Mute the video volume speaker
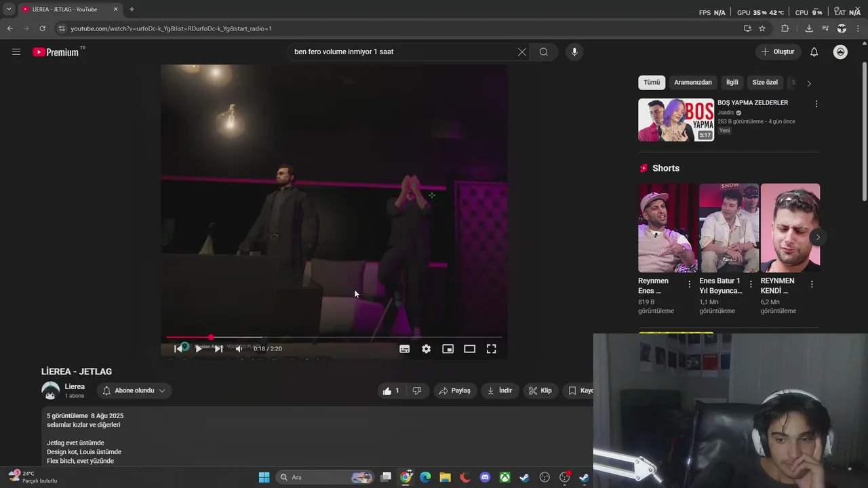The image size is (868, 488). pos(239,348)
